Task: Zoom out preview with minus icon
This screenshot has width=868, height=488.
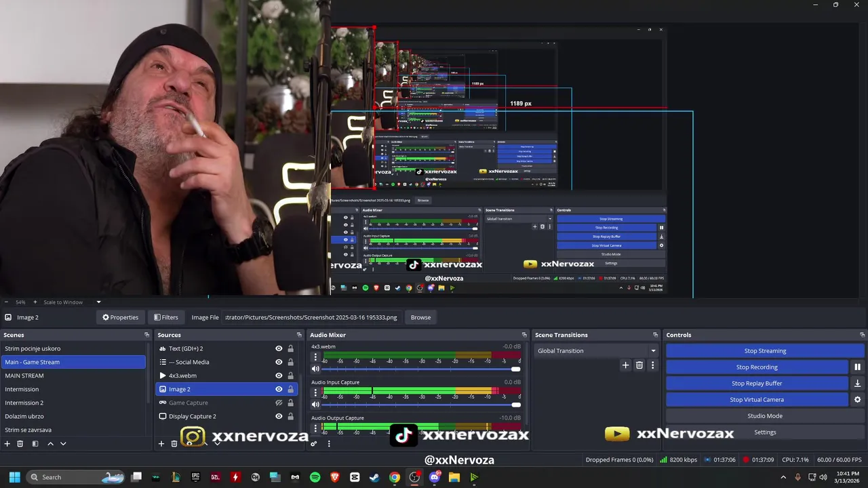Action: 6,302
